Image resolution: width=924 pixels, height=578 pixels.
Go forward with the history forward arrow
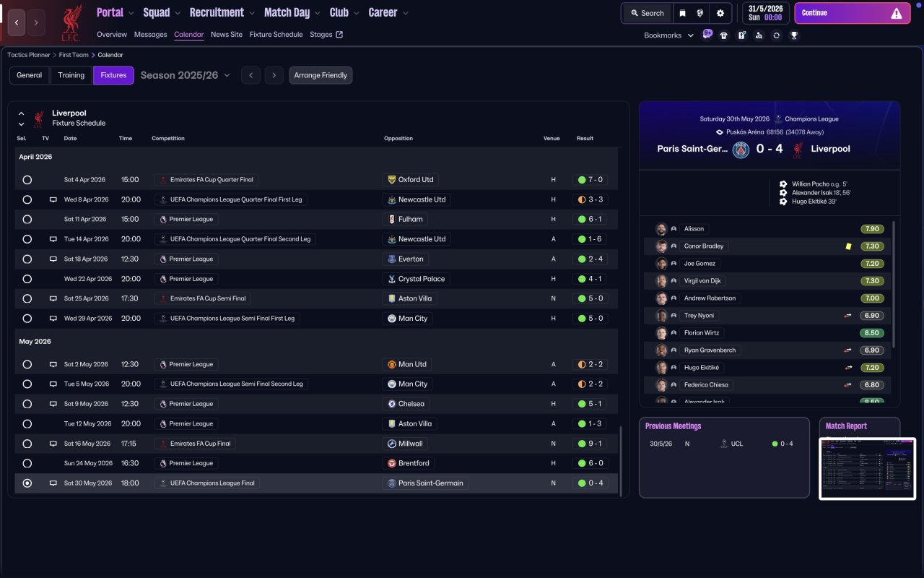[x=36, y=22]
